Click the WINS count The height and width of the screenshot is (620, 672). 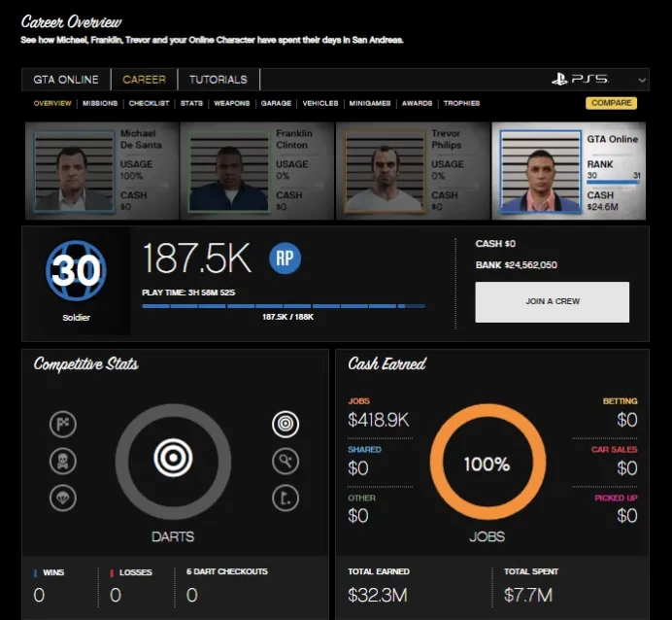point(39,595)
